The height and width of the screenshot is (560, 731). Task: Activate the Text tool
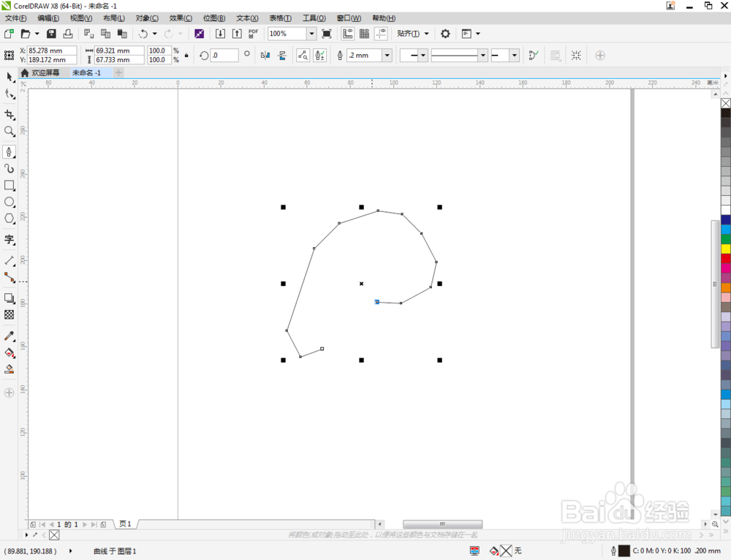click(x=10, y=240)
